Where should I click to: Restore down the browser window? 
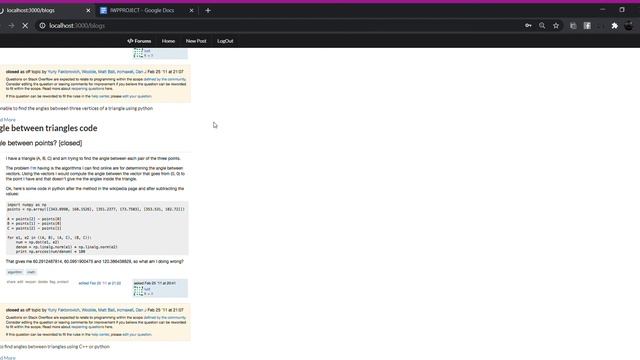tap(622, 9)
